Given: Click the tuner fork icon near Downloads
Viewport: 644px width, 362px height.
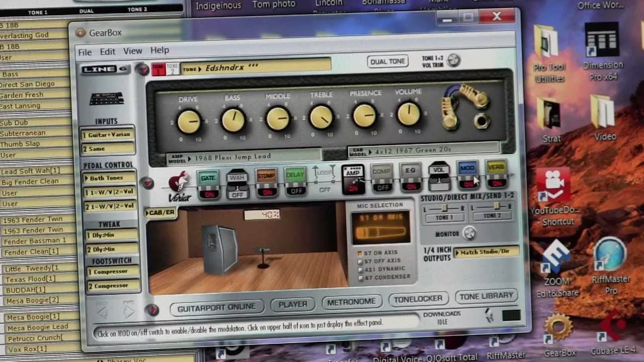Looking at the screenshot, I should 489,315.
